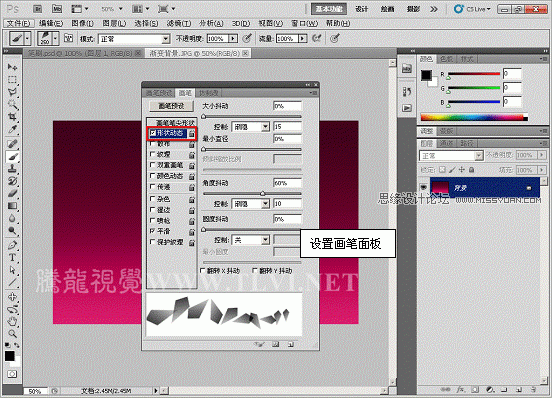Enable the 颜色动态 color dynamics checkbox

point(152,175)
